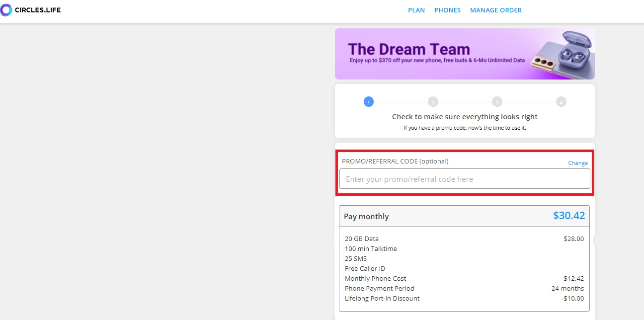Select step 1 circle in progress indicator
Viewport: 644px width, 320px height.
(368, 102)
